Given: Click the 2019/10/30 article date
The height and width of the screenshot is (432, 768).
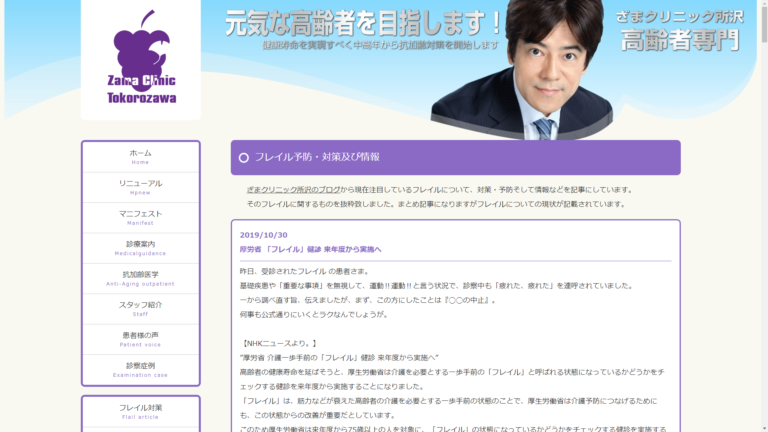Looking at the screenshot, I should tap(263, 235).
